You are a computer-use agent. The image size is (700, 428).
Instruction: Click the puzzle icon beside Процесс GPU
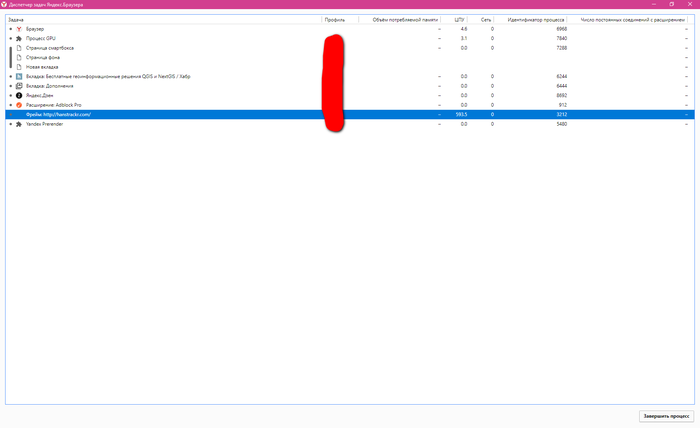tap(18, 39)
